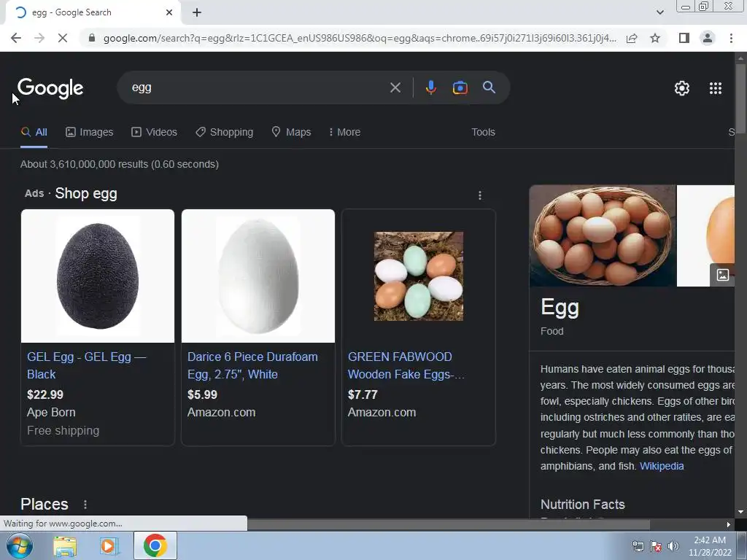The image size is (747, 560).
Task: Stop page loading with X button
Action: [x=63, y=38]
